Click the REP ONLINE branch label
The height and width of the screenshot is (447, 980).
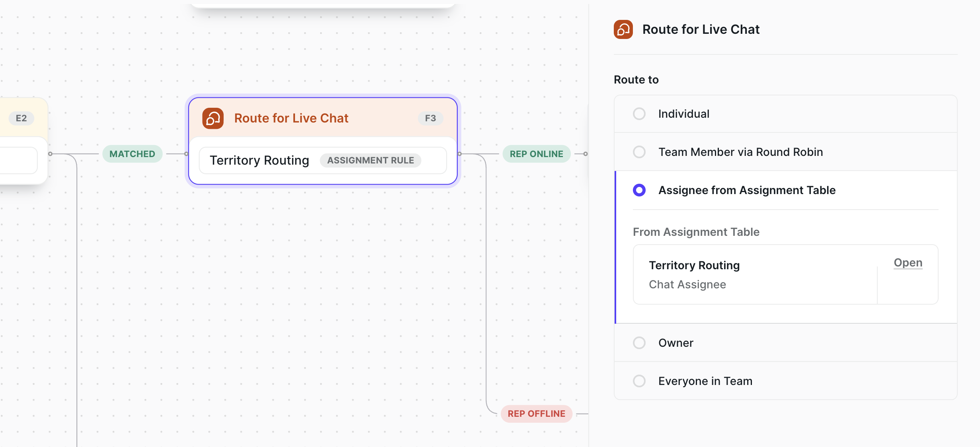click(x=536, y=154)
